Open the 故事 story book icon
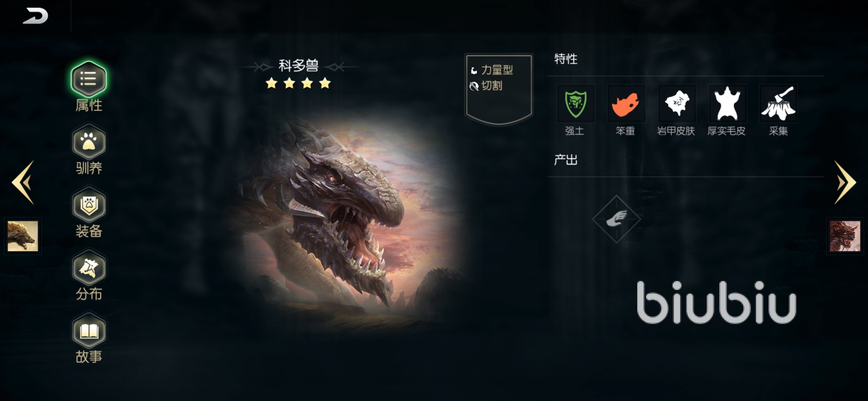 tap(89, 330)
